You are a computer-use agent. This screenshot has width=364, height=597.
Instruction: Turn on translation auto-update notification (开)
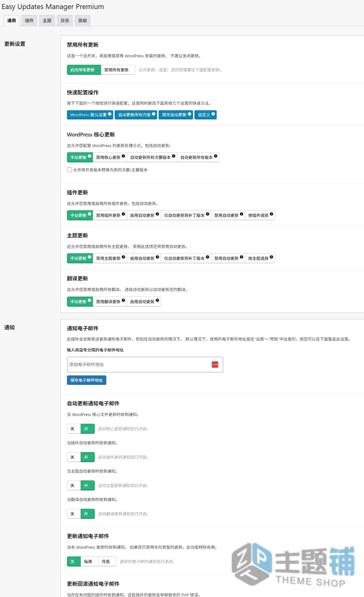(x=88, y=514)
